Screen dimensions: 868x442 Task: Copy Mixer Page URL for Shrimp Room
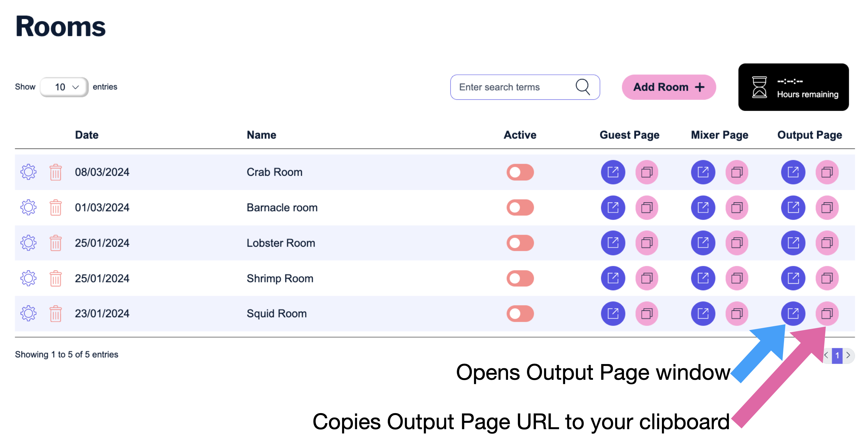pyautogui.click(x=737, y=278)
